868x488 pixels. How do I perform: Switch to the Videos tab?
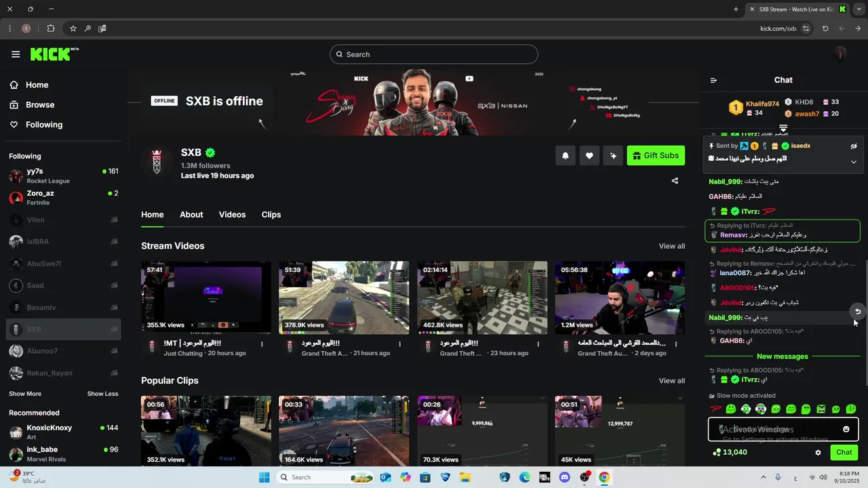232,214
